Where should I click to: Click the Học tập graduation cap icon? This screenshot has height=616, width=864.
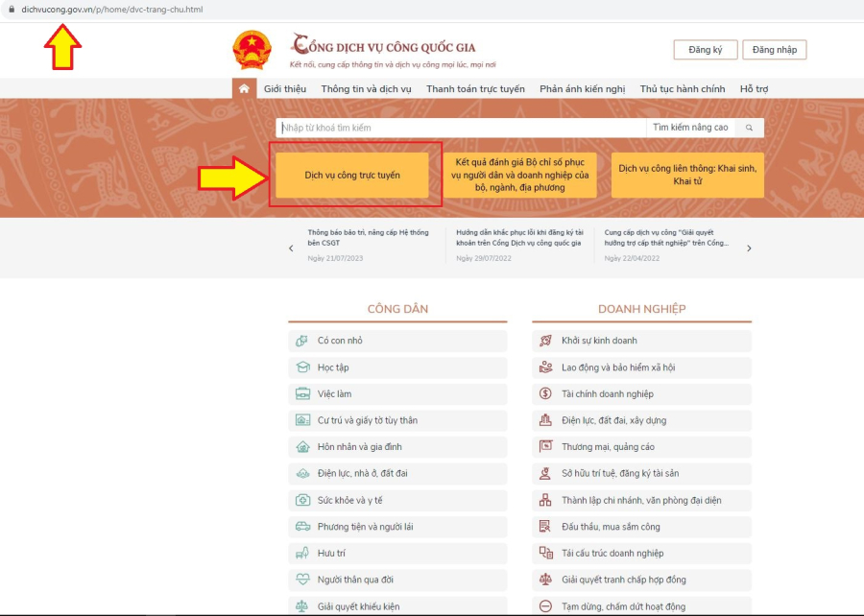click(302, 367)
